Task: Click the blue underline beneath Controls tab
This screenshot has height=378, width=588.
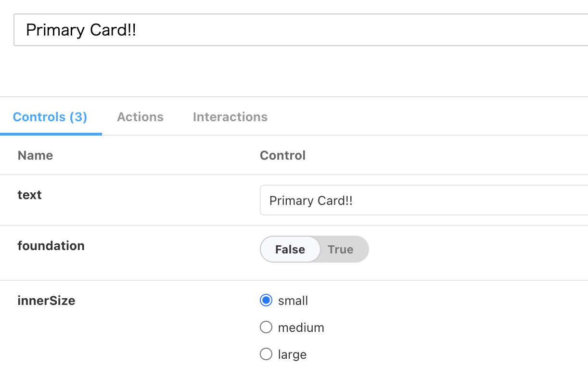Action: 51,134
